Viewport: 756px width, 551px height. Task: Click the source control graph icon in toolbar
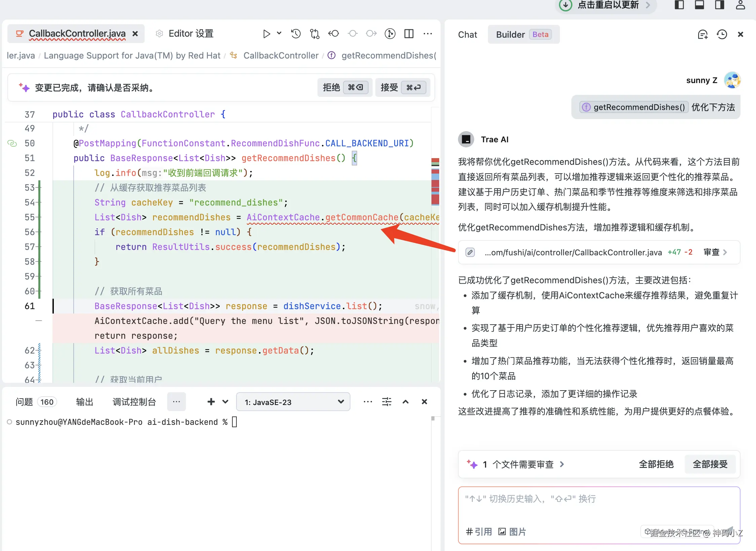[390, 34]
